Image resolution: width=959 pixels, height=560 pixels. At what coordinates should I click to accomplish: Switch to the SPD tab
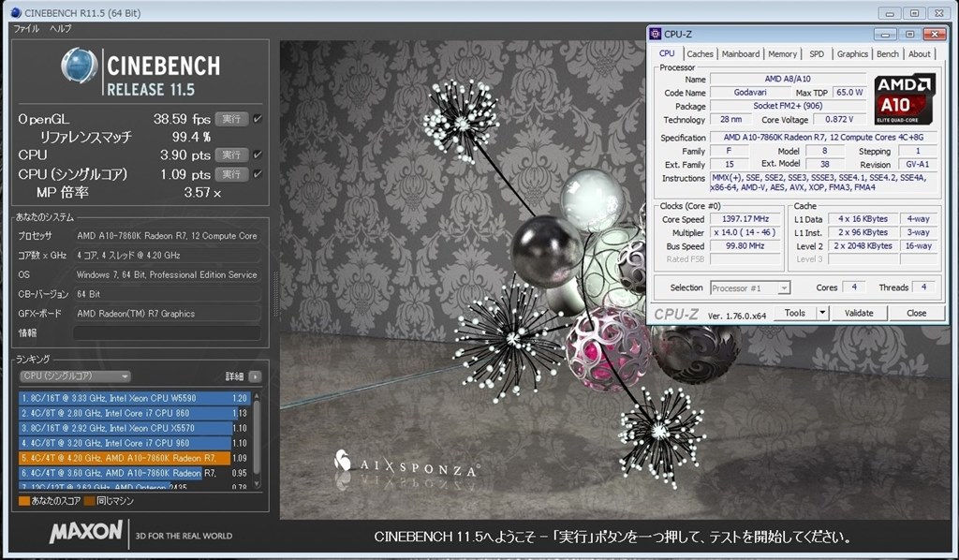point(817,53)
